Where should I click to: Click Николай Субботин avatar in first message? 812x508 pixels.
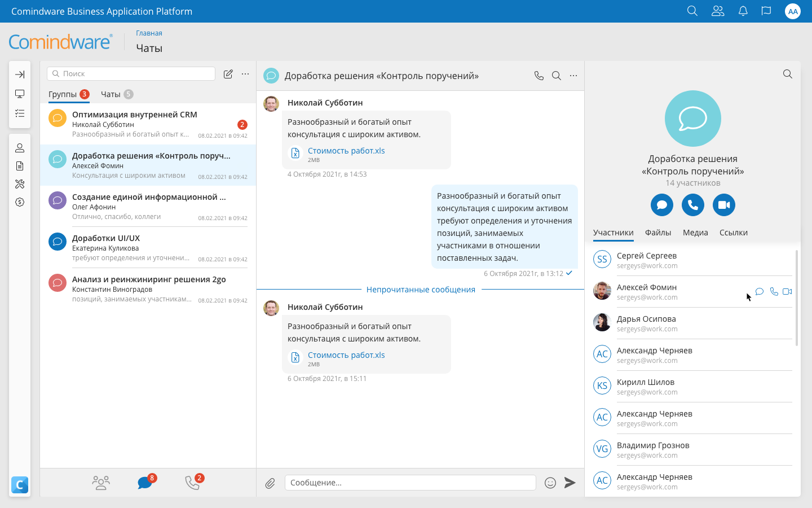pyautogui.click(x=271, y=104)
